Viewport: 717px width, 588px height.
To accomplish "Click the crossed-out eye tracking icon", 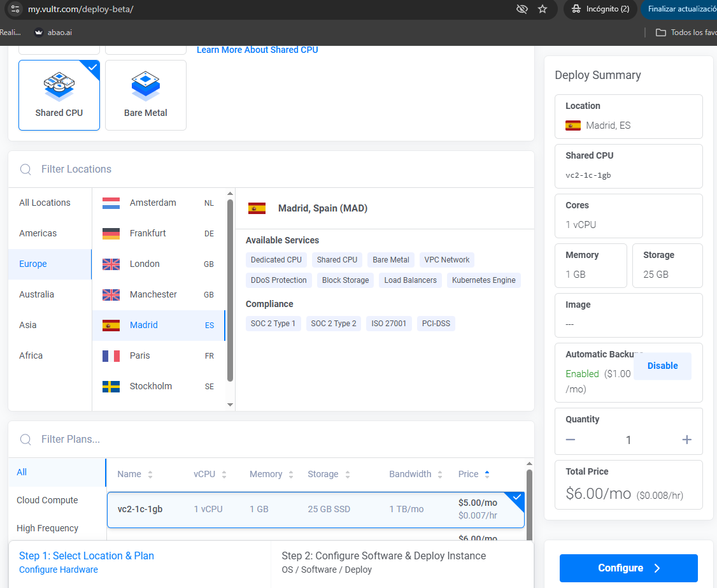I will tap(522, 9).
